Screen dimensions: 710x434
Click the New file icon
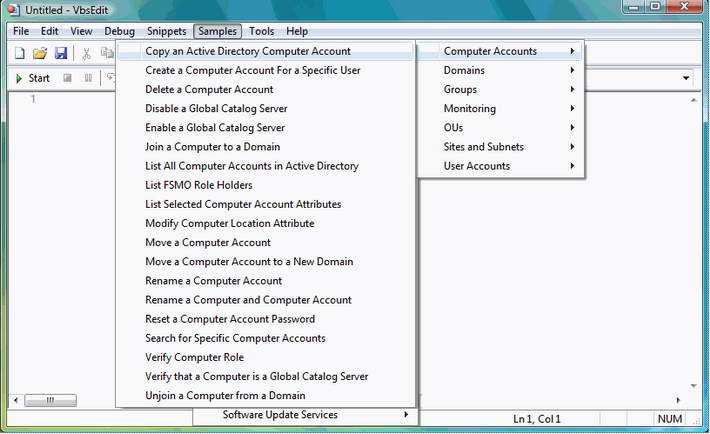click(19, 53)
